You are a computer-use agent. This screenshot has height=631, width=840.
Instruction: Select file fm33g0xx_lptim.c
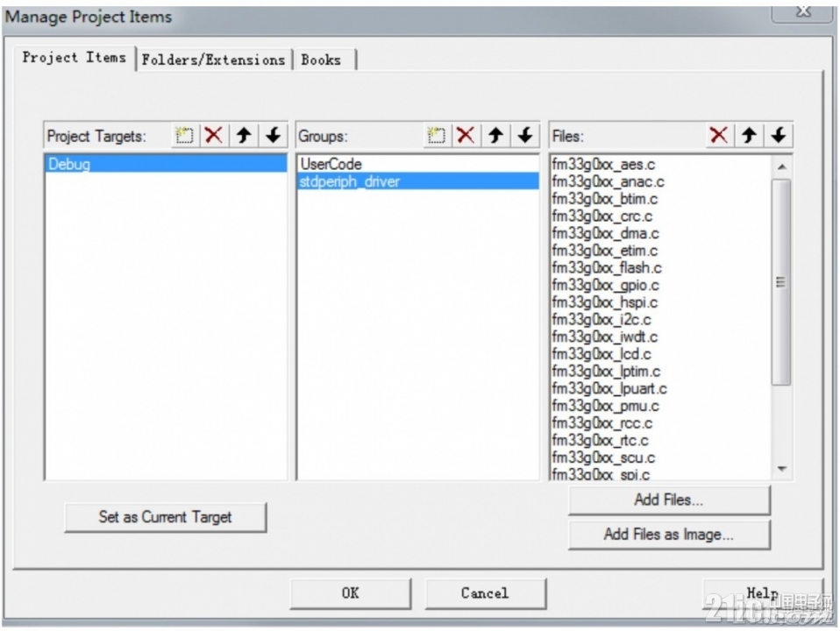point(607,371)
